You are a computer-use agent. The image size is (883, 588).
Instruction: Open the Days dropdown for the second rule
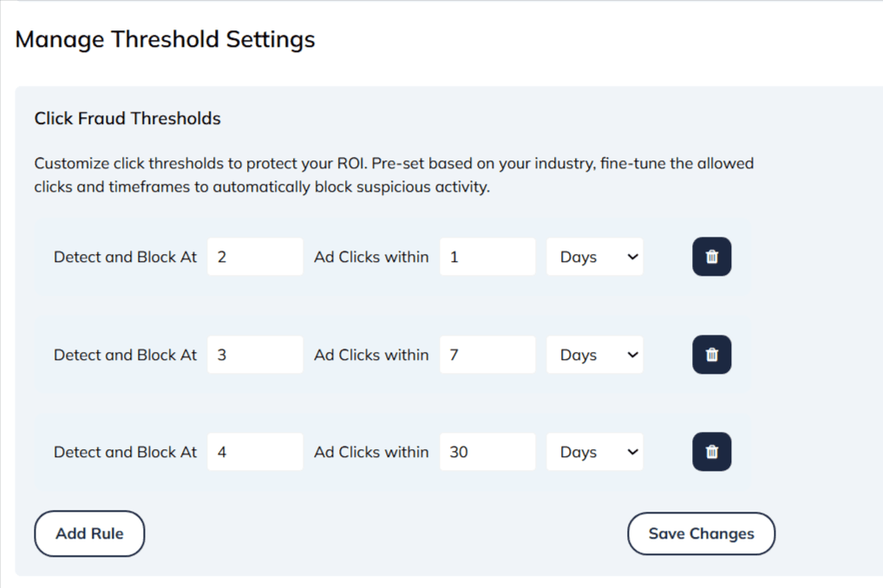(x=595, y=355)
